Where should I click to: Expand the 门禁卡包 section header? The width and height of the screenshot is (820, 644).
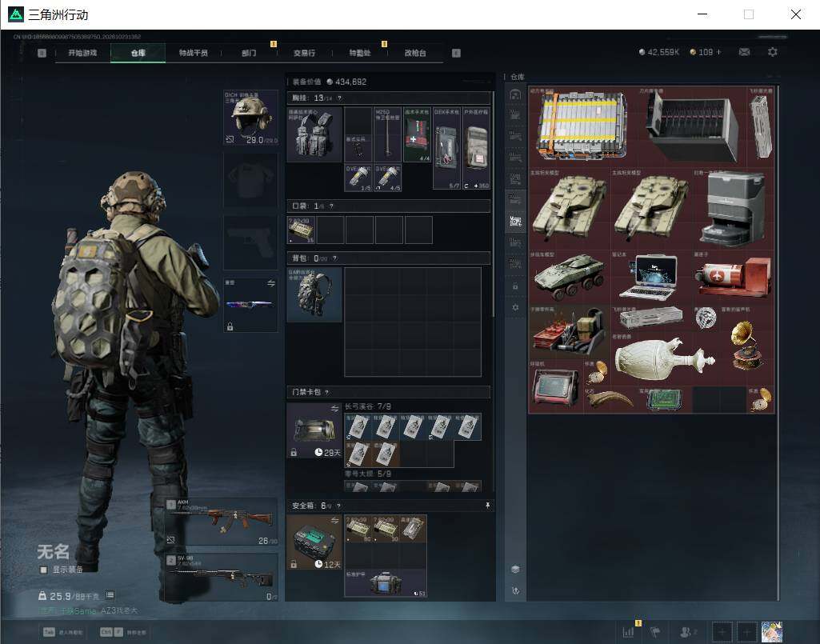coord(389,392)
